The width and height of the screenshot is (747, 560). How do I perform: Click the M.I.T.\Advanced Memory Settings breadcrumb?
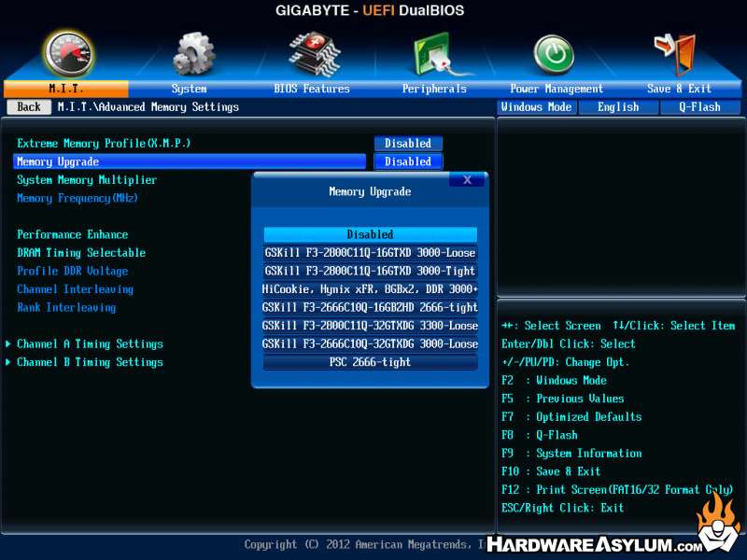coord(148,106)
